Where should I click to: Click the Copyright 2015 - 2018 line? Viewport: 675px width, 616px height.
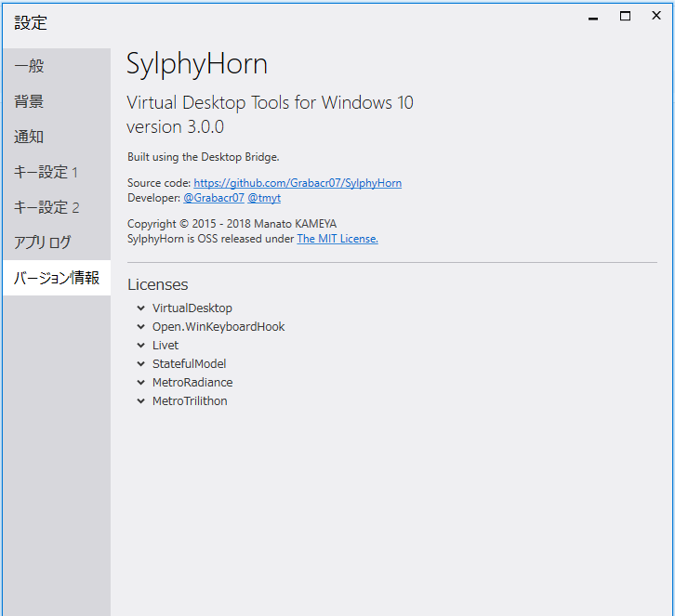(x=232, y=224)
